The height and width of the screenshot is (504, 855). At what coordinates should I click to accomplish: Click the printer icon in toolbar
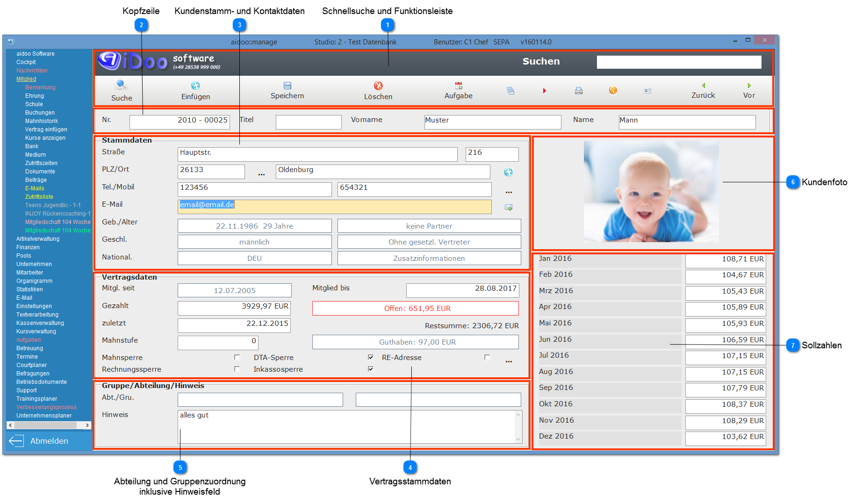(x=578, y=91)
